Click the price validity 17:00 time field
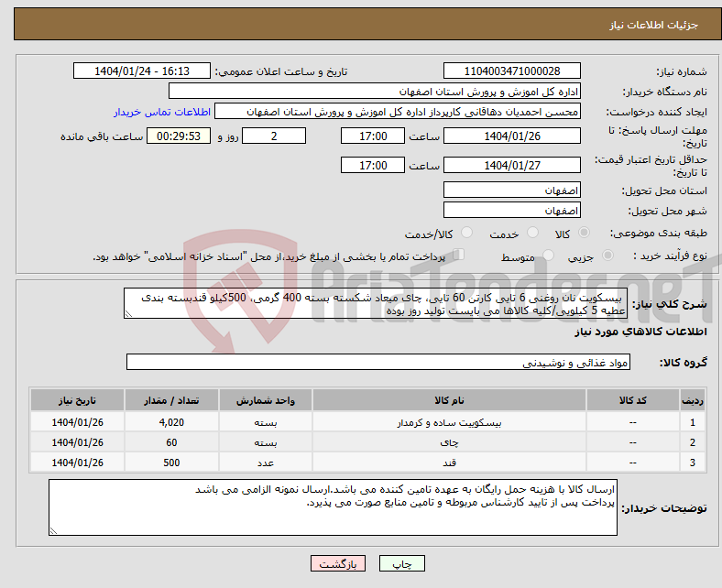The height and width of the screenshot is (588, 722). coord(373,165)
